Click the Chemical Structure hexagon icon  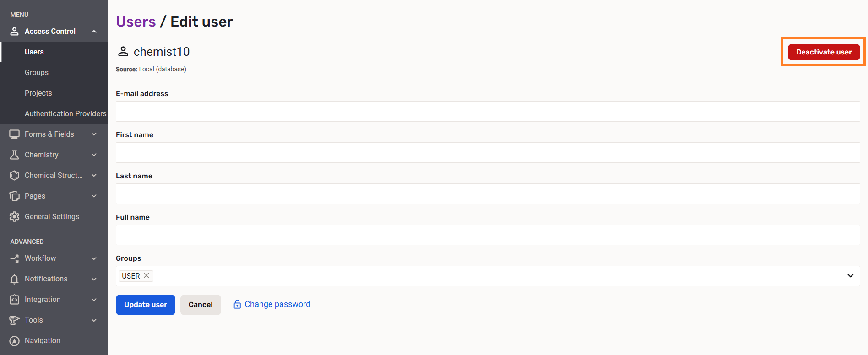click(x=15, y=175)
